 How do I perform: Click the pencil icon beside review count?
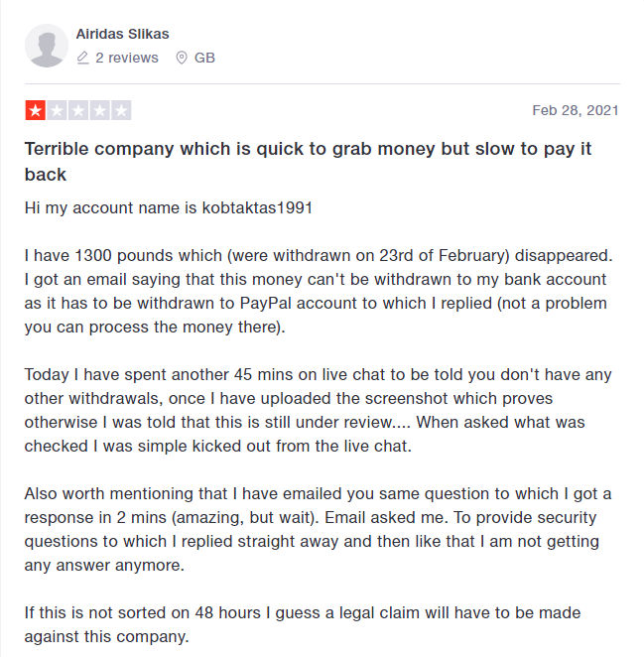point(83,58)
